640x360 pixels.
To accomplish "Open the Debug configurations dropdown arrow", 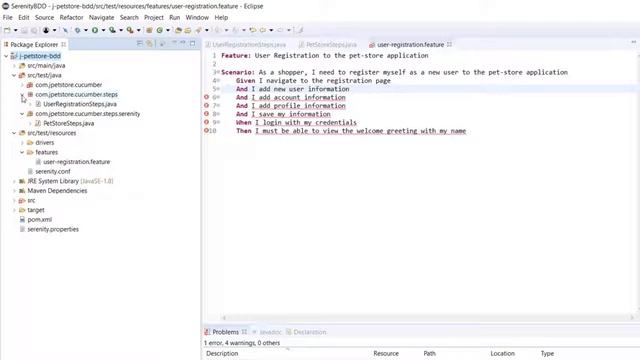I will 86,30.
